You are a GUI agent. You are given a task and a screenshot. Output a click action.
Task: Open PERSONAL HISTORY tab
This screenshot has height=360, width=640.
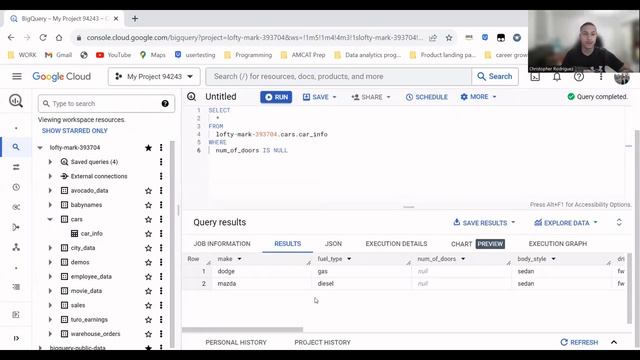(x=236, y=342)
